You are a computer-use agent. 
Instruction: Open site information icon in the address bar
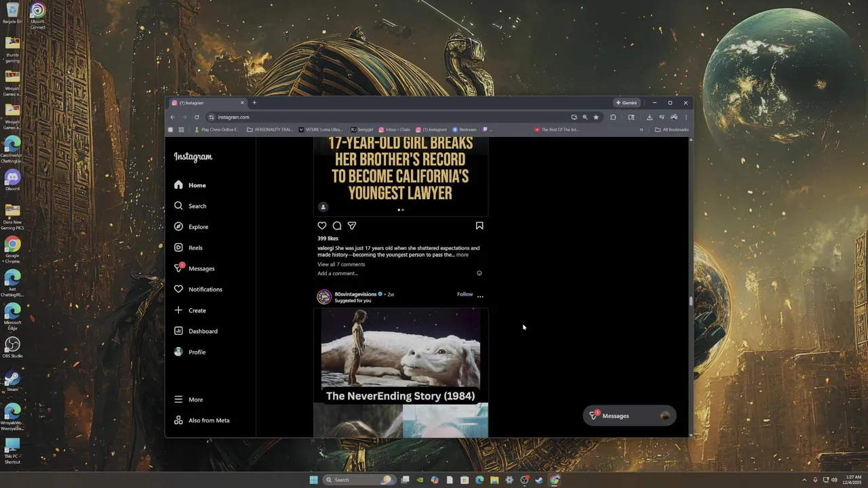click(x=212, y=117)
